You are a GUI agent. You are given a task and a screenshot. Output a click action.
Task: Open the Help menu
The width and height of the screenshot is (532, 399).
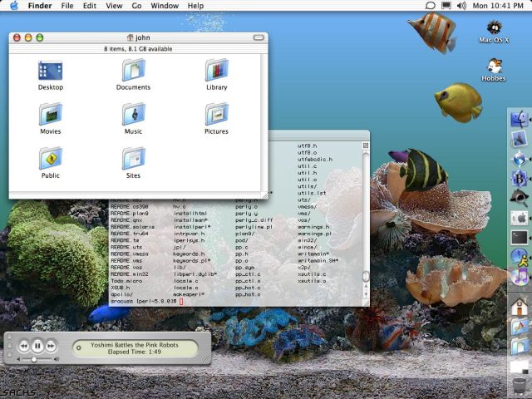[x=195, y=6]
